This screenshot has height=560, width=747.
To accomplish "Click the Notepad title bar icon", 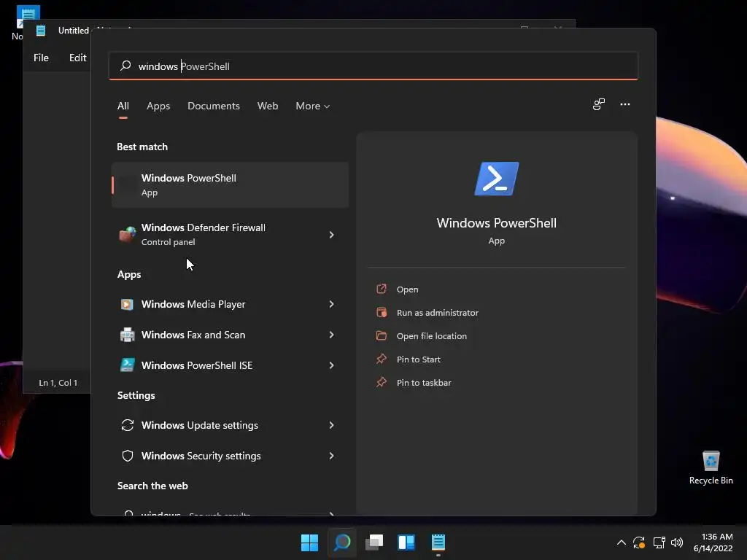I will 41,31.
